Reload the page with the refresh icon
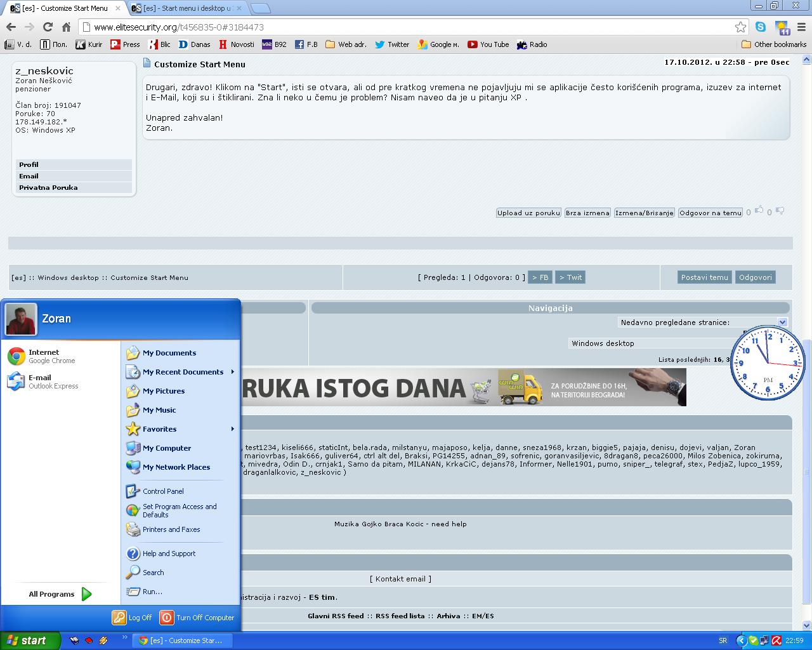Image resolution: width=812 pixels, height=650 pixels. (48, 27)
